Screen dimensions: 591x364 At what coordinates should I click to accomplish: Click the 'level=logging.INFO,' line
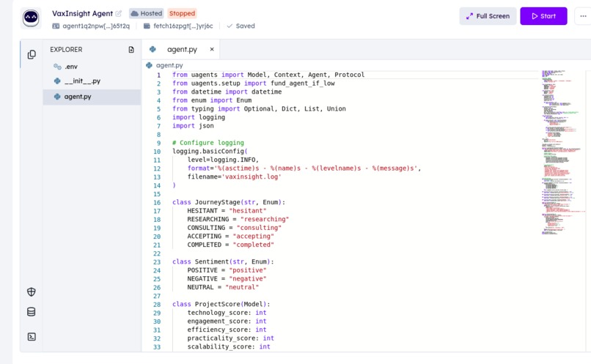[223, 160]
